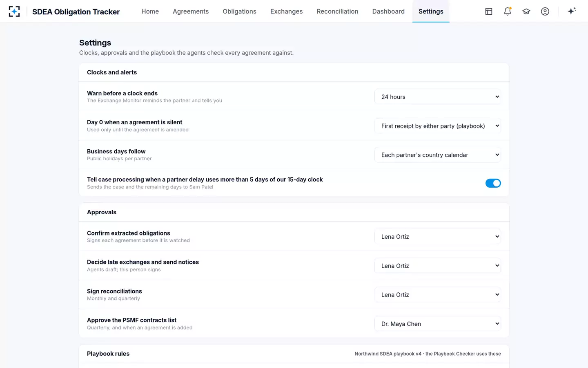
Task: Open the graduation cap learning icon
Action: coord(526,11)
